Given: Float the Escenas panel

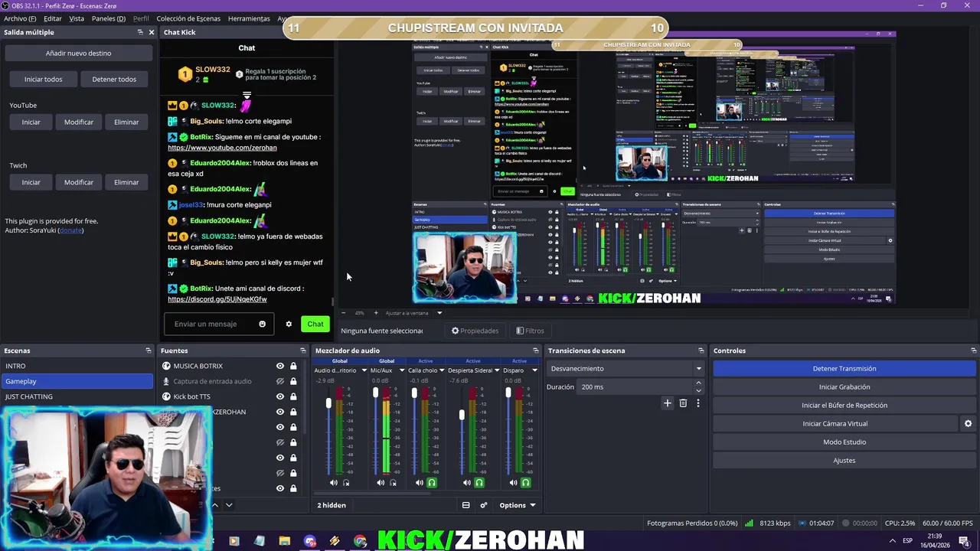Looking at the screenshot, I should [149, 350].
